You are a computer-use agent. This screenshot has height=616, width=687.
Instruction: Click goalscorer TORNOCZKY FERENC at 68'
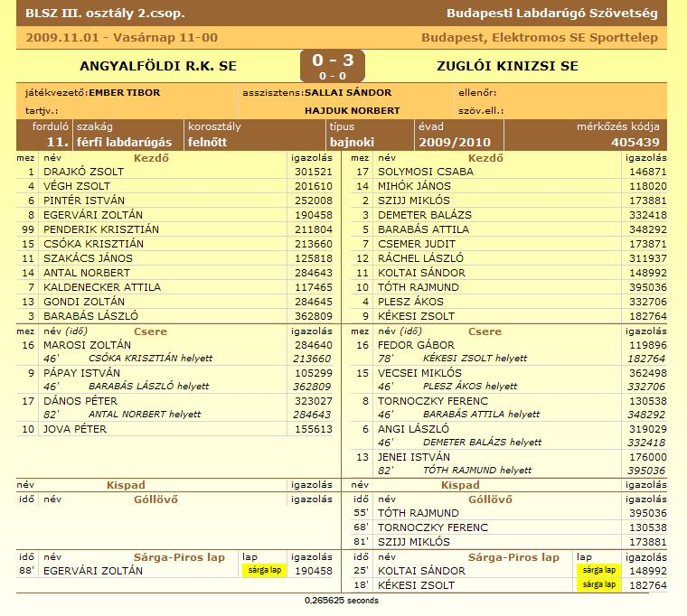click(433, 527)
